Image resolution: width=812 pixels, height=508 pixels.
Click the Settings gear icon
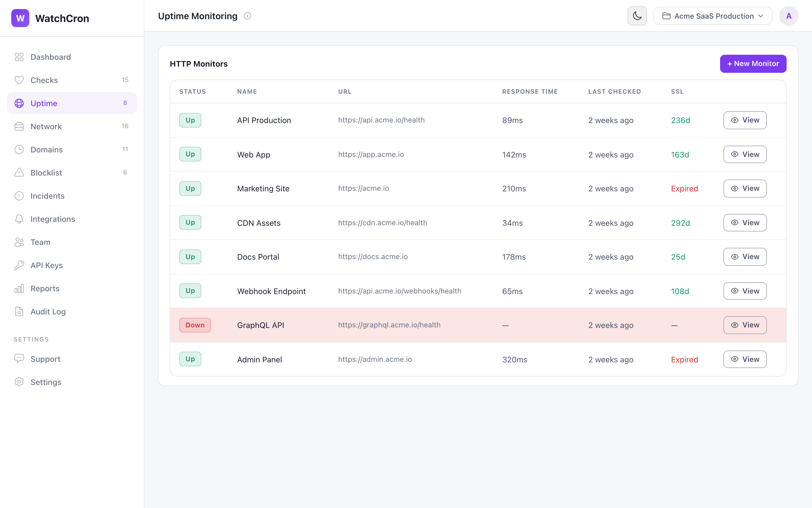(19, 382)
